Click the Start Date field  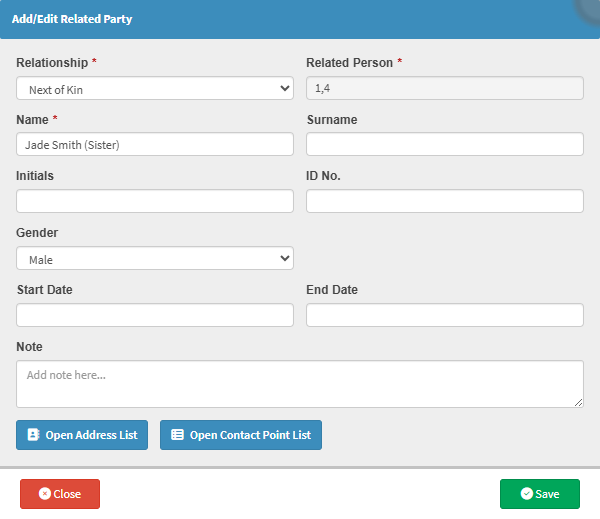(155, 315)
